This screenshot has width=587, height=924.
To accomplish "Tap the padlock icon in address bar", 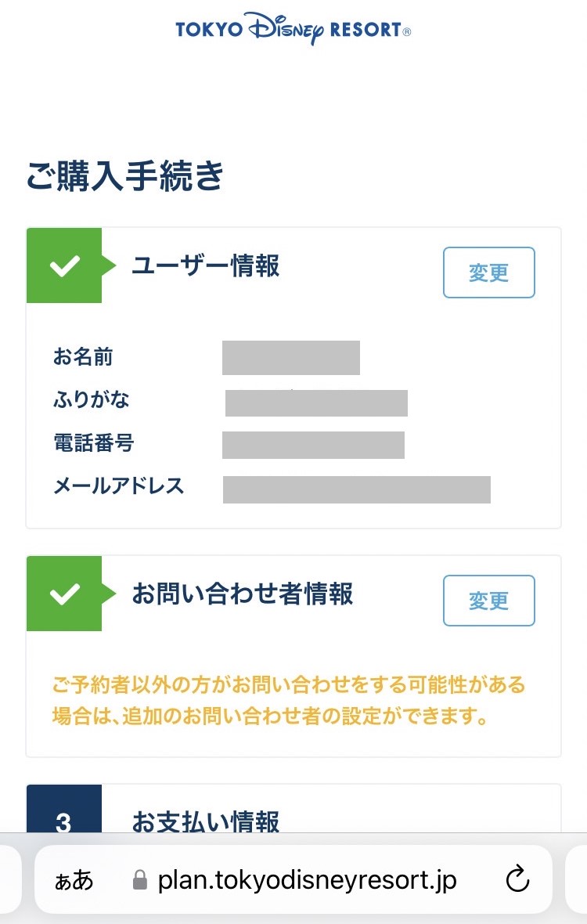I will click(140, 879).
